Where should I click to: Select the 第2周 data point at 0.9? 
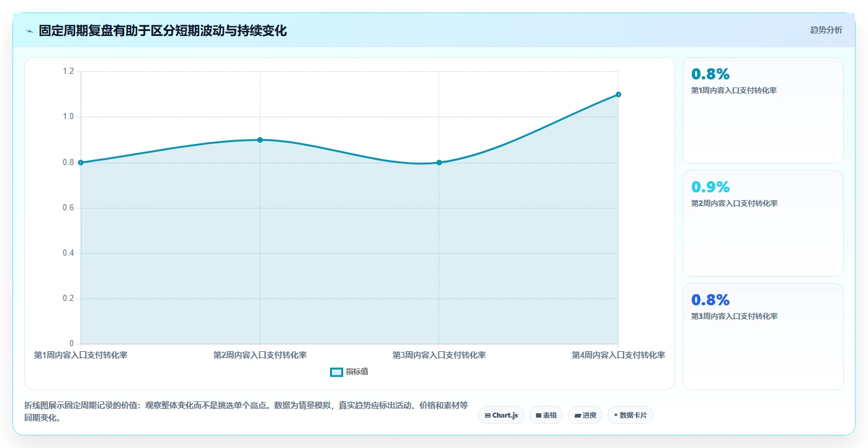(x=260, y=140)
